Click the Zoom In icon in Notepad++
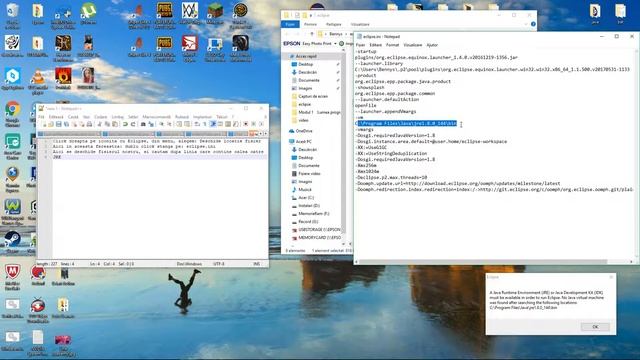This screenshot has width=640, height=360. [162, 124]
